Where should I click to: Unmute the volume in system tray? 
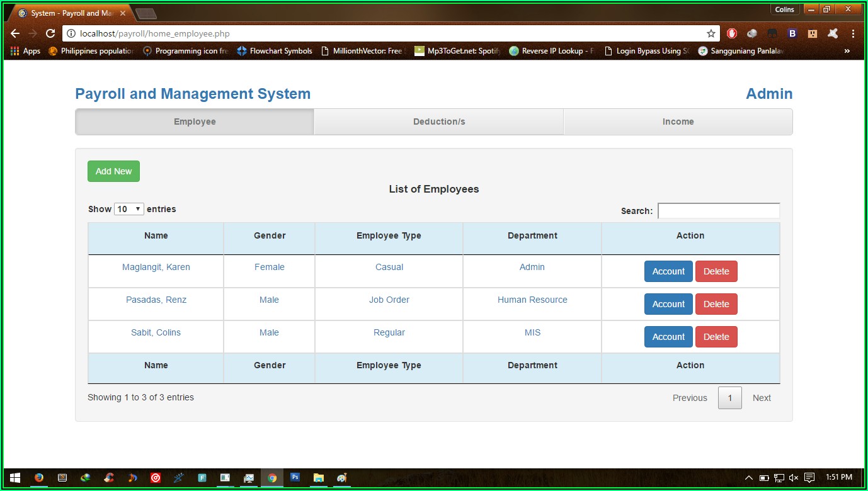pyautogui.click(x=794, y=478)
